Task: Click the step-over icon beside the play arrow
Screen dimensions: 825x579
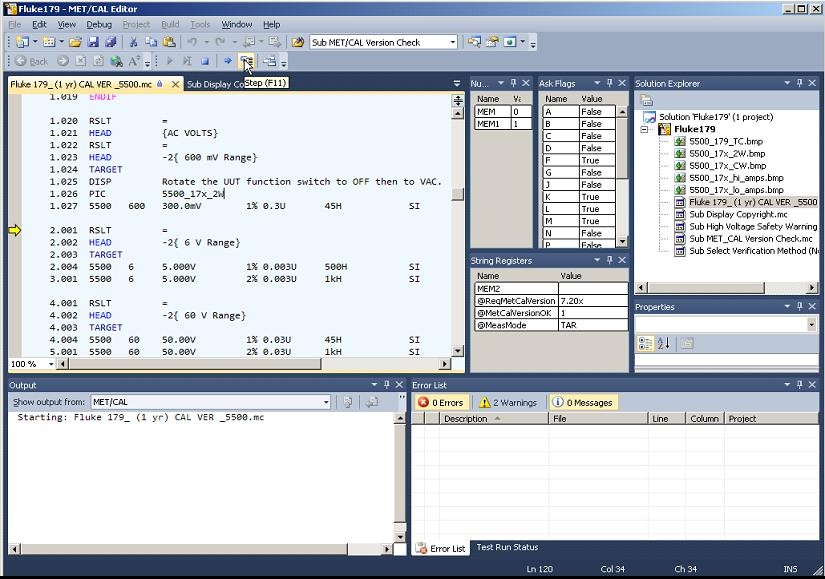Action: click(187, 62)
